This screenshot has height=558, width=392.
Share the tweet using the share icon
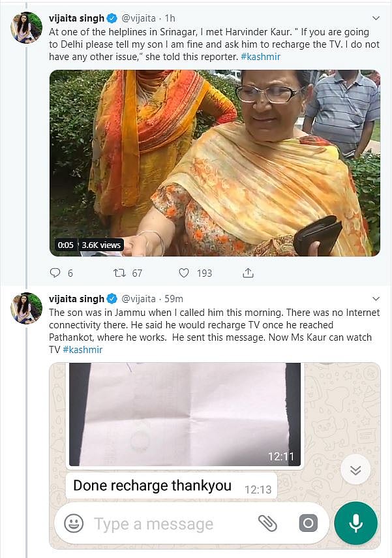click(x=248, y=273)
